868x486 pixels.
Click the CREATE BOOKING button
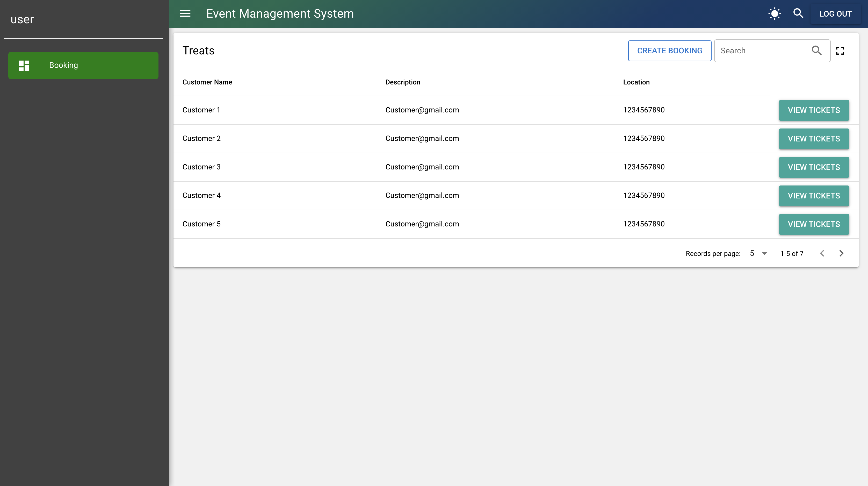point(670,51)
